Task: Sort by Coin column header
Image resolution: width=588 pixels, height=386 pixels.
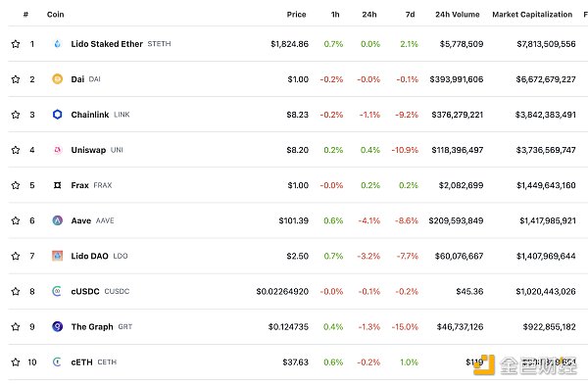Action: point(56,15)
